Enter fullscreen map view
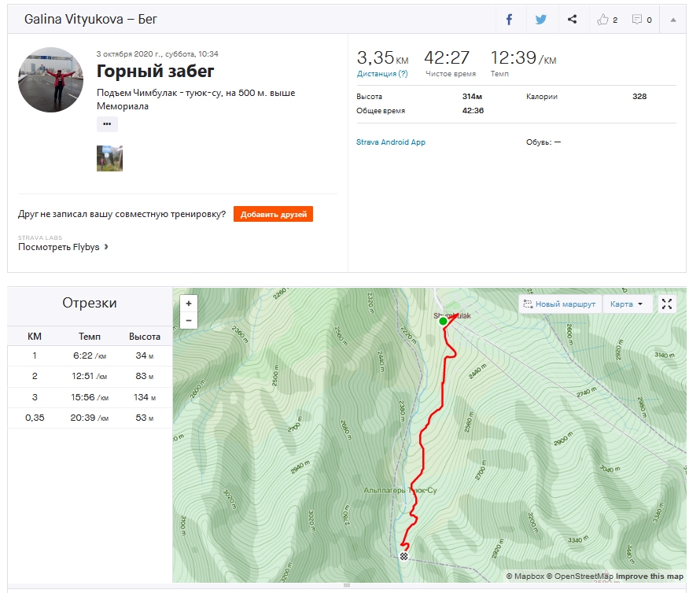This screenshot has height=593, width=700. click(x=666, y=304)
